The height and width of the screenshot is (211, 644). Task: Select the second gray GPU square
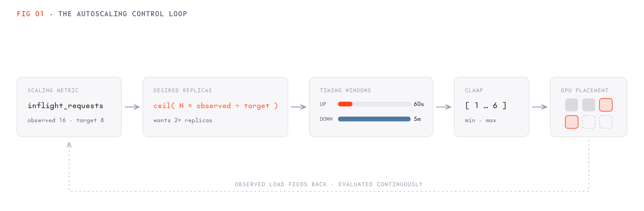point(589,105)
